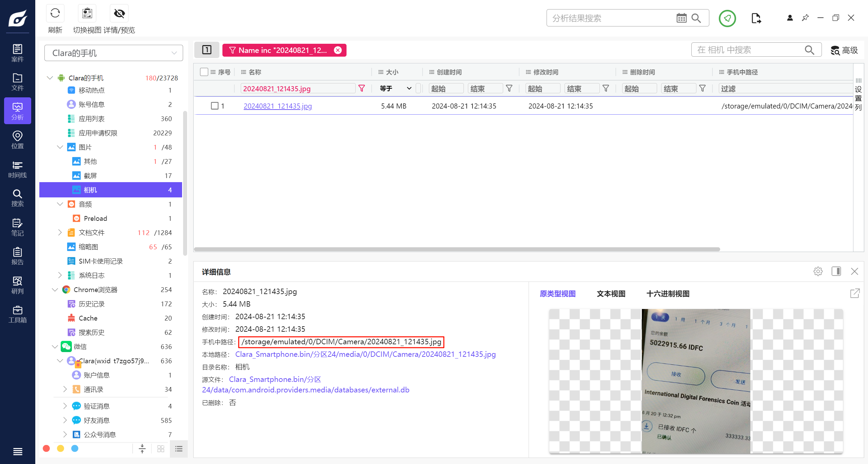The width and height of the screenshot is (868, 464).
Task: Open detail panel settings gear icon
Action: 818,271
